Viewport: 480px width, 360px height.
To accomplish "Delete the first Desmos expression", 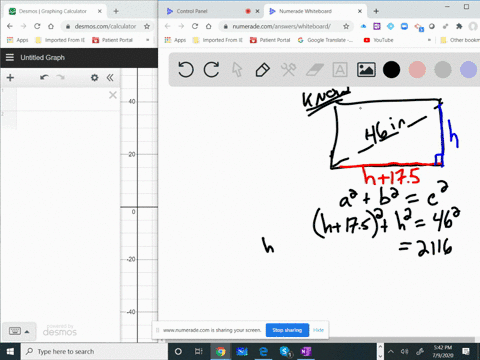I will [113, 95].
